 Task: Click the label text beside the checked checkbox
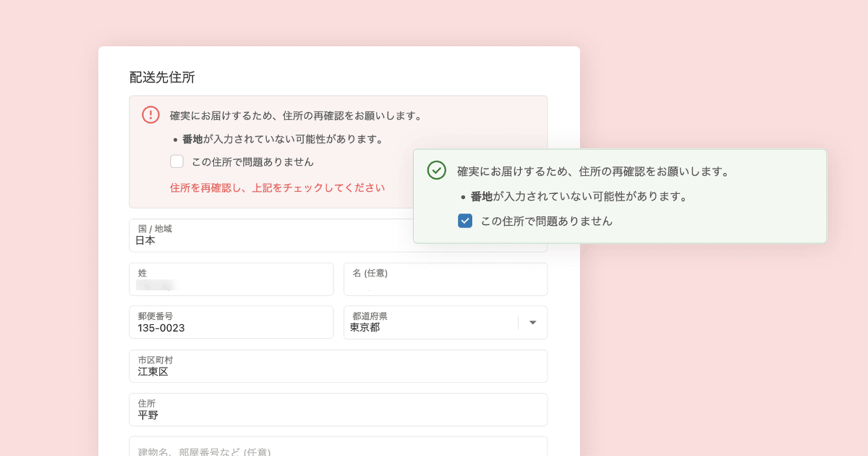click(546, 221)
